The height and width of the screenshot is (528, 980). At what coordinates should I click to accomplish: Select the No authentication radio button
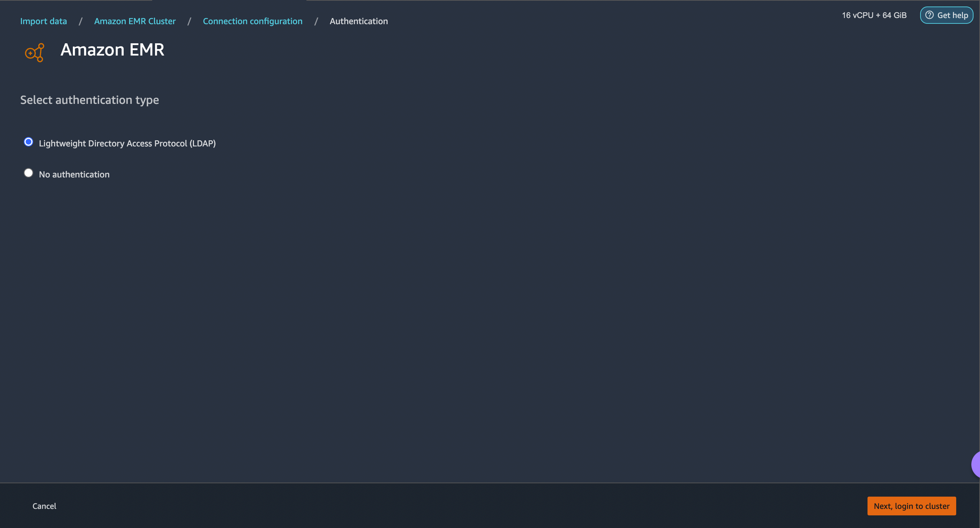coord(28,173)
